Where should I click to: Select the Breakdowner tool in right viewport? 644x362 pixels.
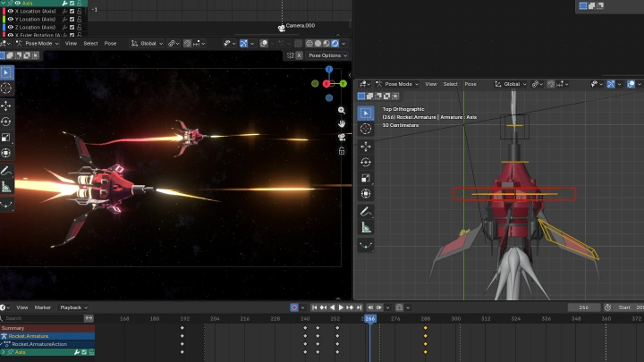point(366,246)
